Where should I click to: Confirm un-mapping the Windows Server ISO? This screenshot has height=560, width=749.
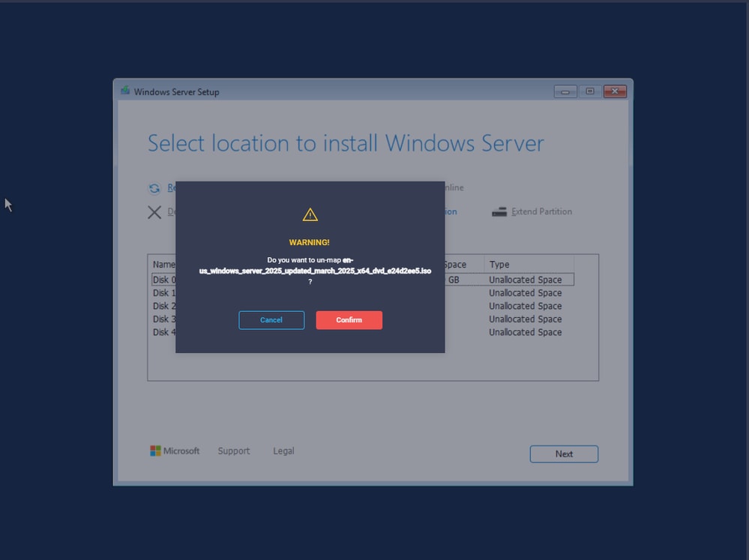click(x=349, y=319)
